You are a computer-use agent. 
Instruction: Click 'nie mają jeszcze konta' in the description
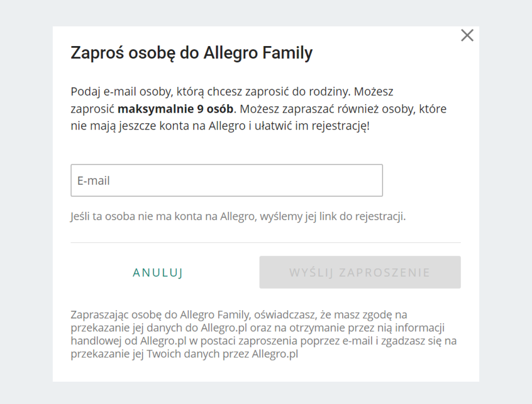120,126
